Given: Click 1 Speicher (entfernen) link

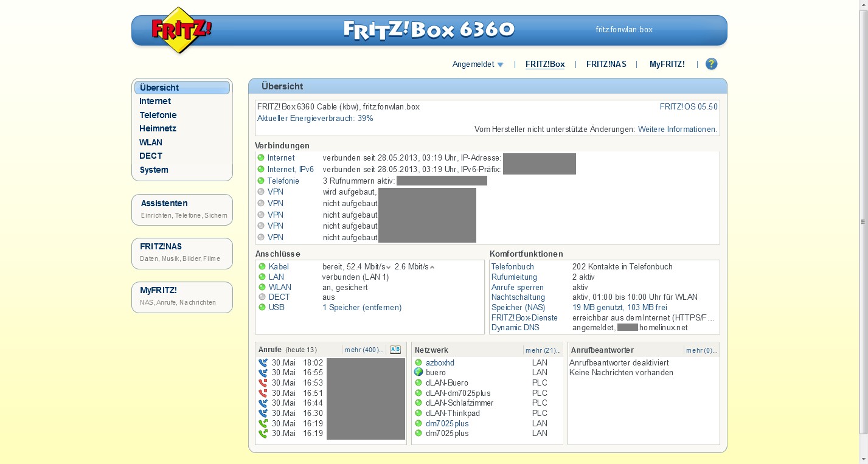Looking at the screenshot, I should pos(362,307).
